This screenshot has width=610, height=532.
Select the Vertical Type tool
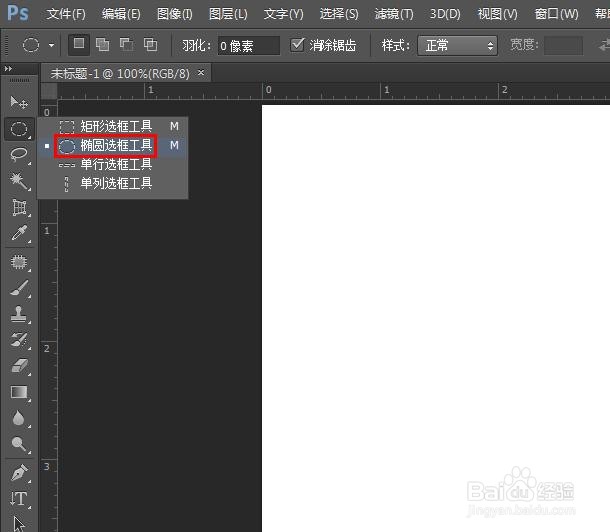coord(19,499)
